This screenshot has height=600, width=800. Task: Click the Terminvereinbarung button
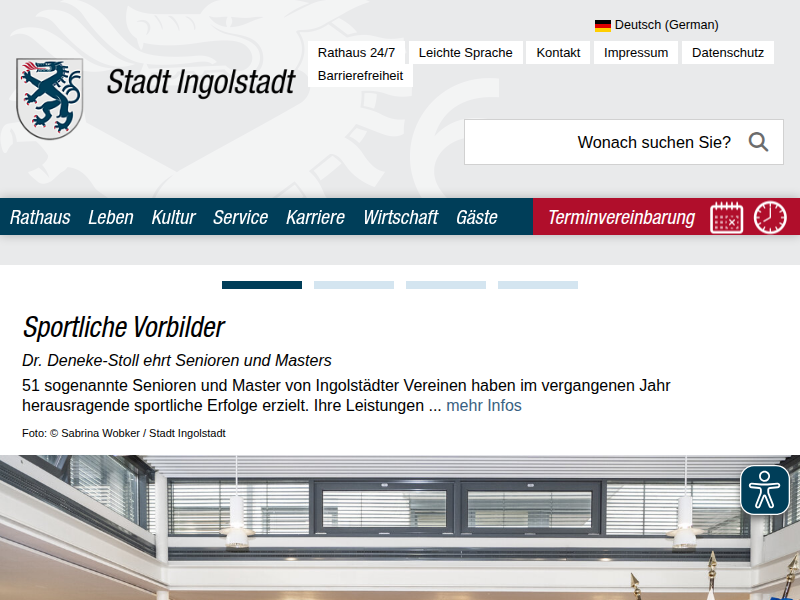[x=621, y=217]
